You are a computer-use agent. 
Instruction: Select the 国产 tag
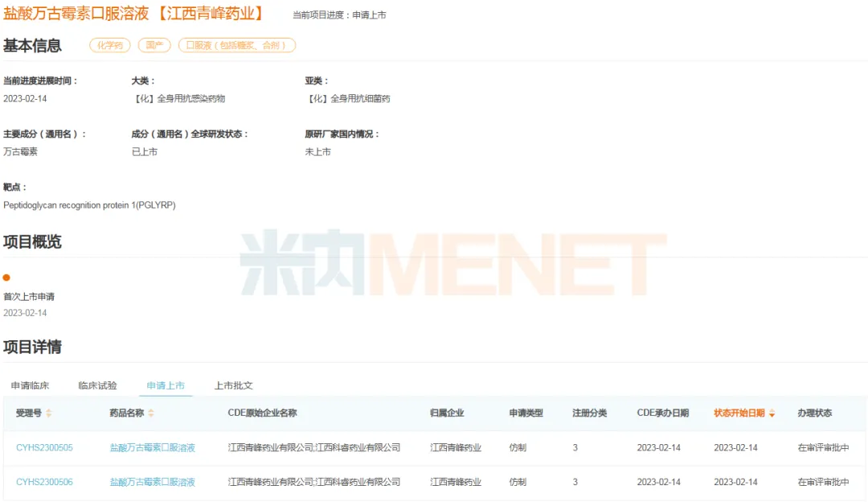[x=154, y=46]
